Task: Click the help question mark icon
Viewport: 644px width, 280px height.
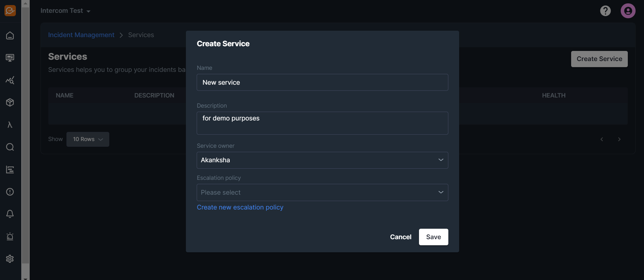Action: (x=605, y=11)
